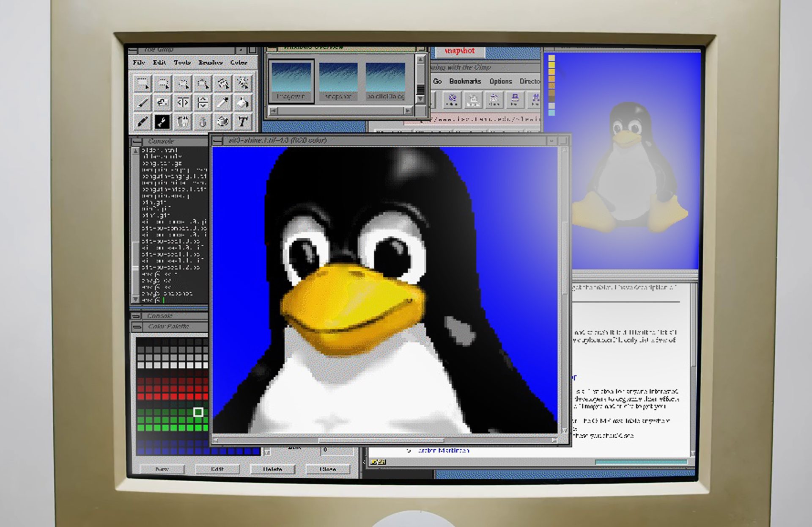Click the second collapsed Console title bar
The height and width of the screenshot is (527, 812).
click(170, 316)
